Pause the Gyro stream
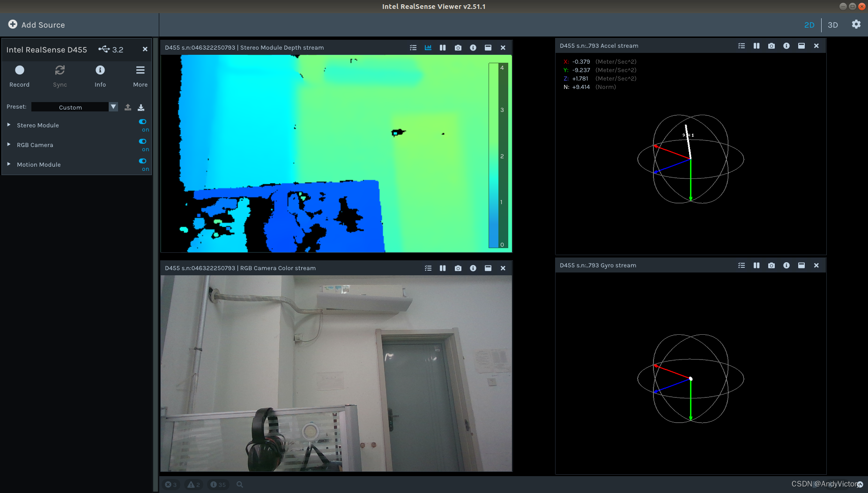The height and width of the screenshot is (493, 868). pyautogui.click(x=757, y=265)
